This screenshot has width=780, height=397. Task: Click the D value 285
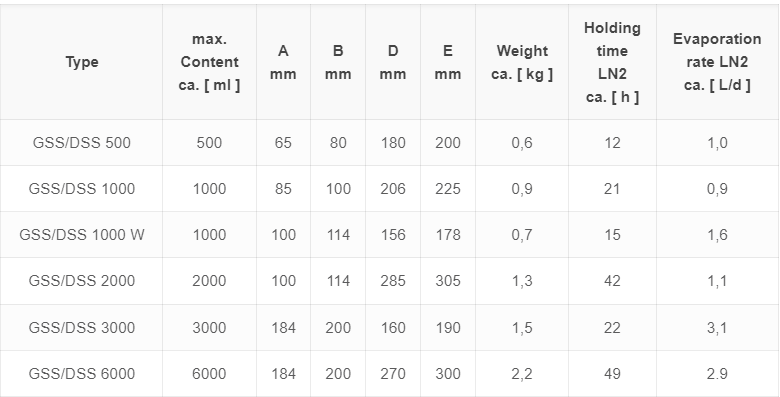(392, 281)
